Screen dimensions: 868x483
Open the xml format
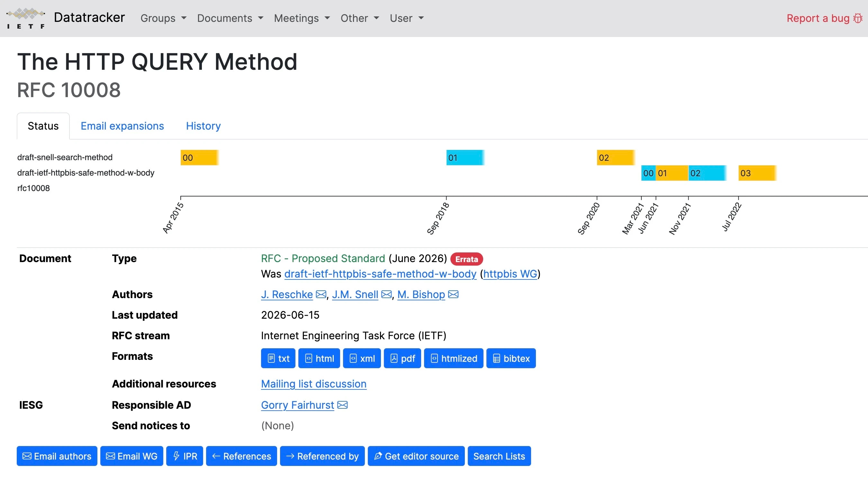[x=362, y=358]
